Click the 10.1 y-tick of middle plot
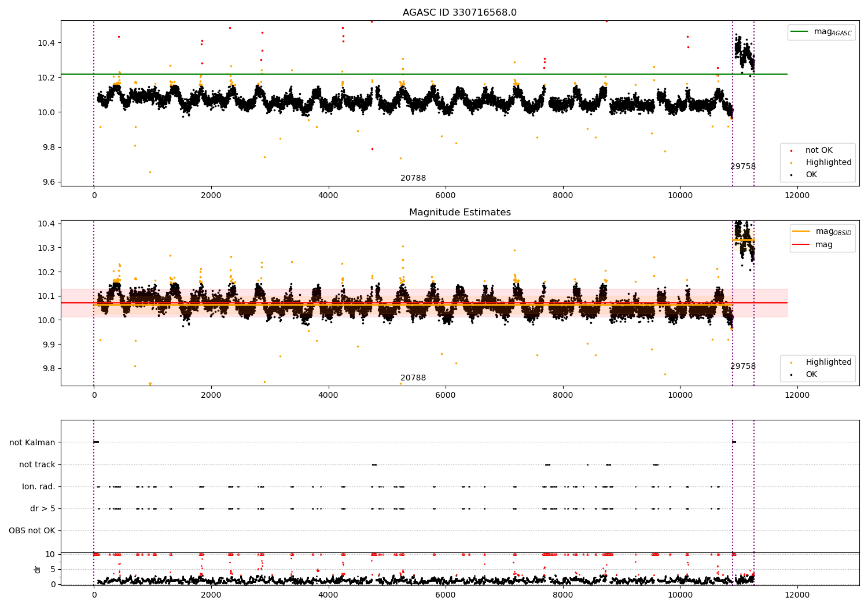 click(x=47, y=296)
